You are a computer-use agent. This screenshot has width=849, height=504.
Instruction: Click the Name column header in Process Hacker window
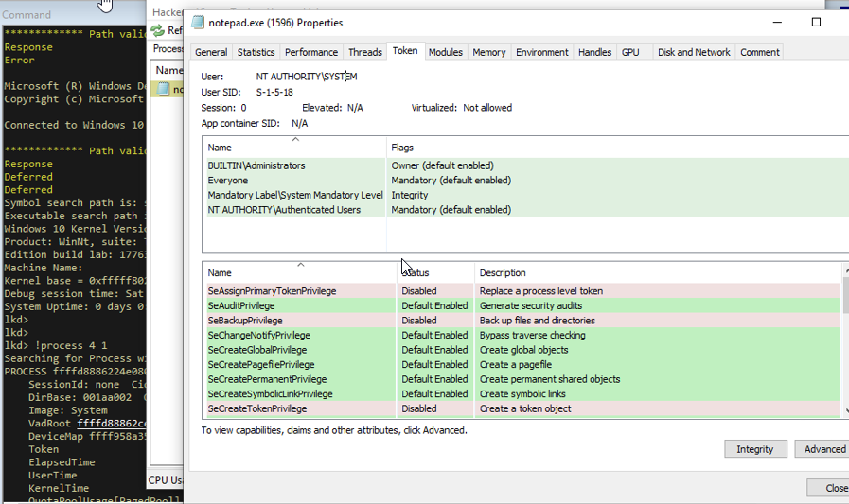[168, 70]
